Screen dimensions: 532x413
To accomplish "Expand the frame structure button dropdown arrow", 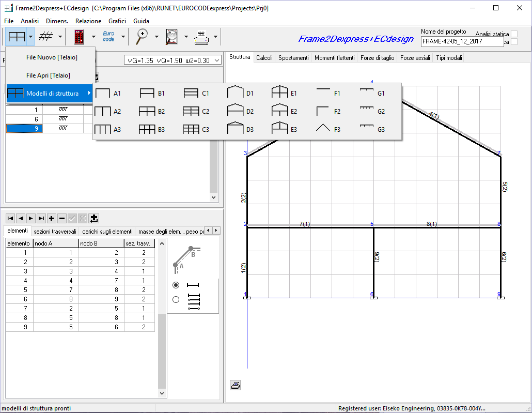I will click(30, 36).
